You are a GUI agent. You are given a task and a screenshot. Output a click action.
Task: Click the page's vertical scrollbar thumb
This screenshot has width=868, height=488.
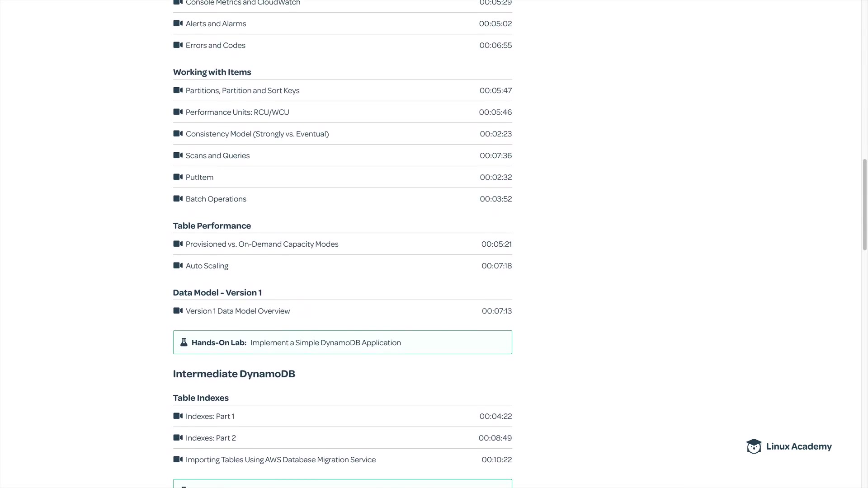pos(864,204)
